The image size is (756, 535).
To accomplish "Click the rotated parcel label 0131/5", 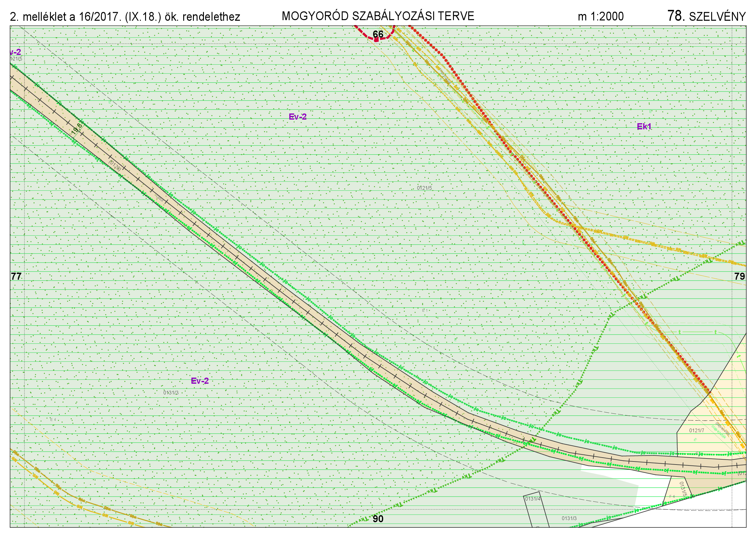I will pos(683,489).
